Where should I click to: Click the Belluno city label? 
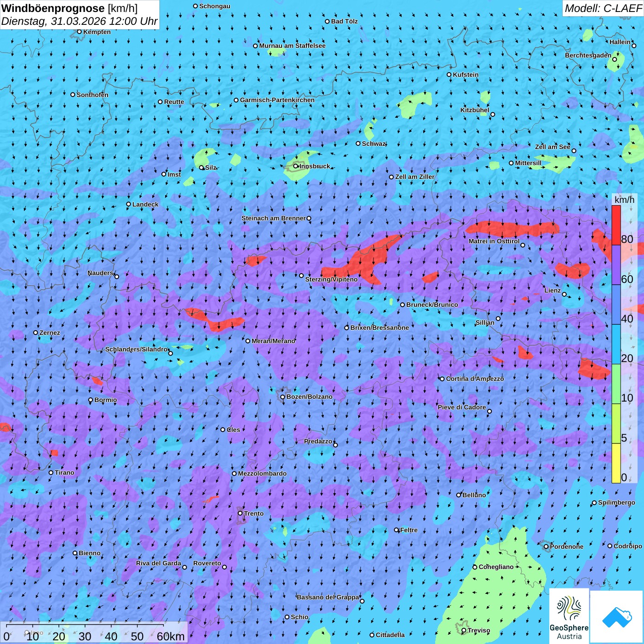point(474,495)
